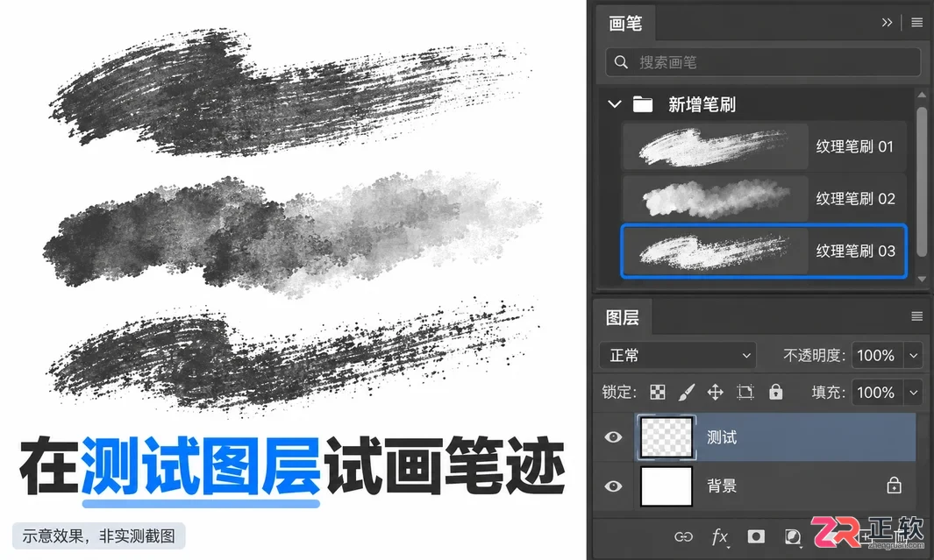The width and height of the screenshot is (934, 560).
Task: Click the brush list scrollbar thumb
Action: (x=922, y=181)
